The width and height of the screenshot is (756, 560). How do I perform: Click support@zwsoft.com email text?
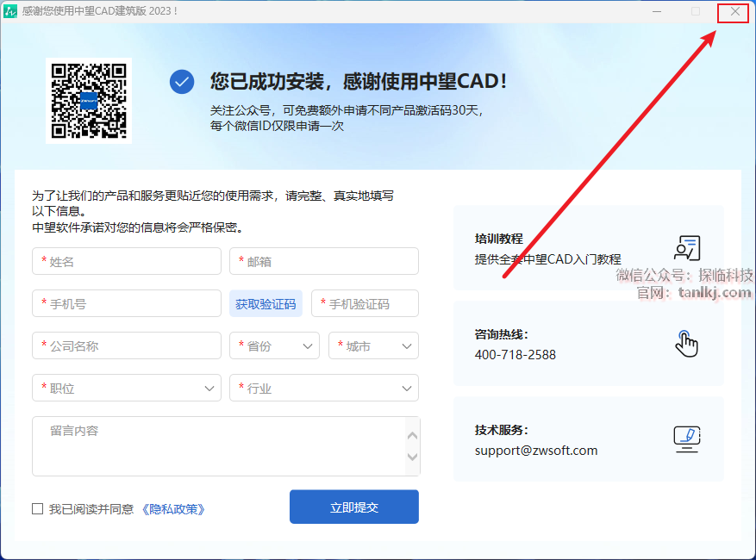tap(535, 451)
